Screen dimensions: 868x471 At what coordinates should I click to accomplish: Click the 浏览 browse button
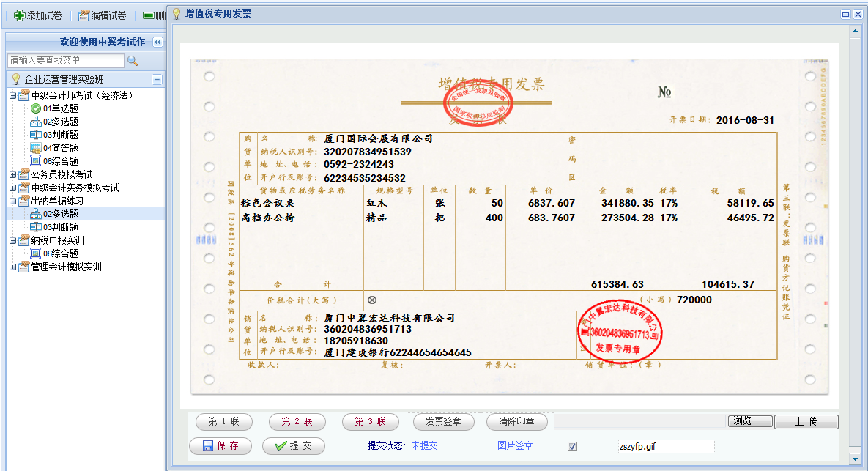(750, 421)
